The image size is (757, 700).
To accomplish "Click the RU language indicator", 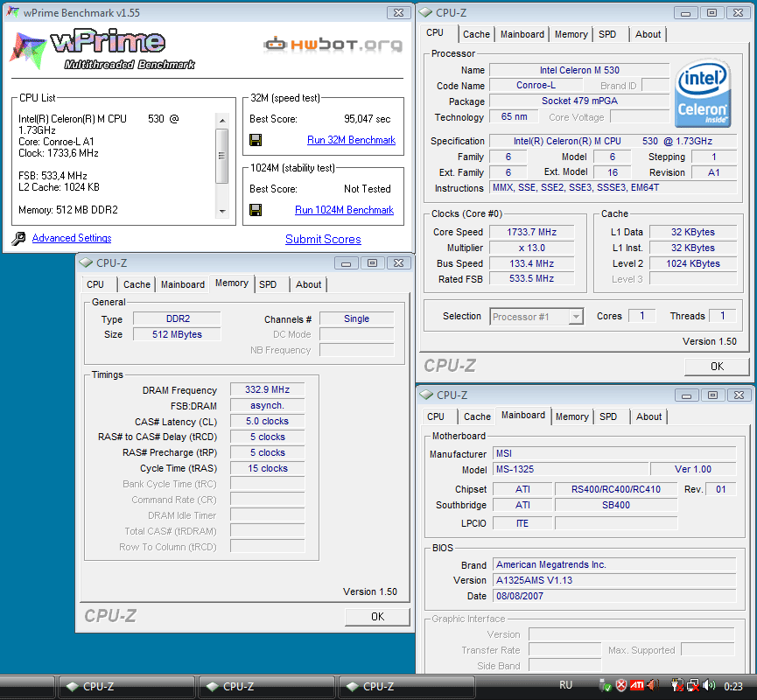I will [x=566, y=685].
